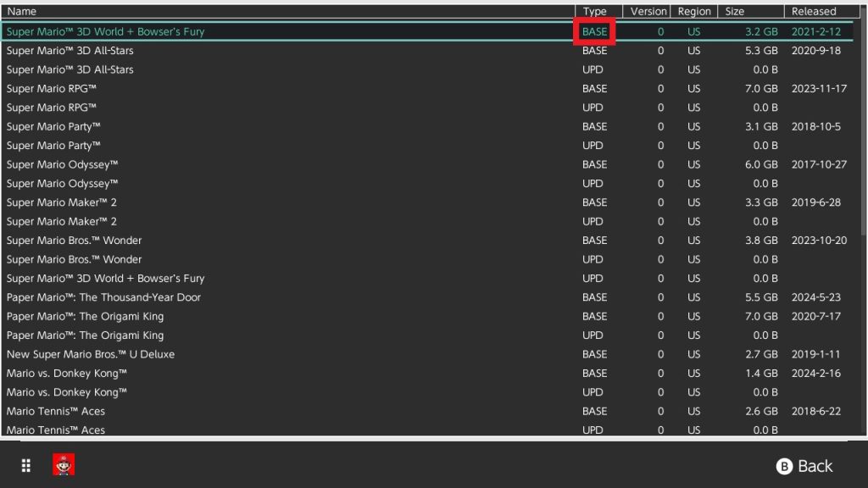
Task: Select the Super Mario RPG 7.0 GB size cell
Action: click(x=761, y=88)
